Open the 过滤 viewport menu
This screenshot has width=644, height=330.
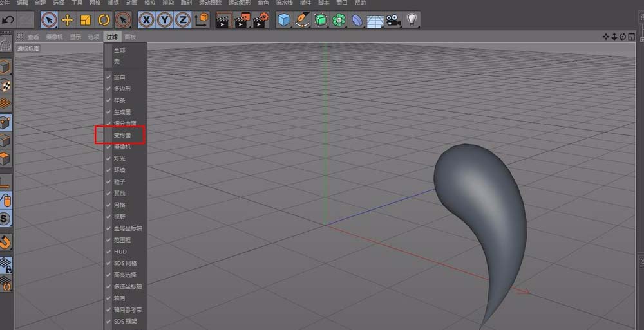point(113,37)
